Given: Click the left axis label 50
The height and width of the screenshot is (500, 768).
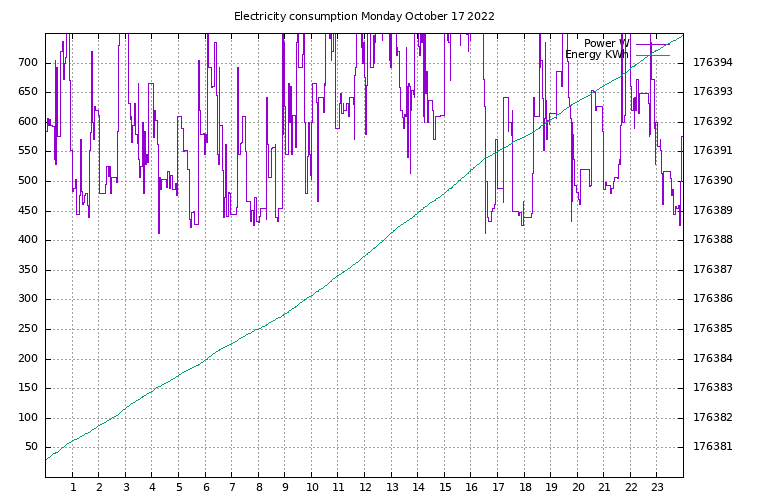Looking at the screenshot, I should coord(31,447).
